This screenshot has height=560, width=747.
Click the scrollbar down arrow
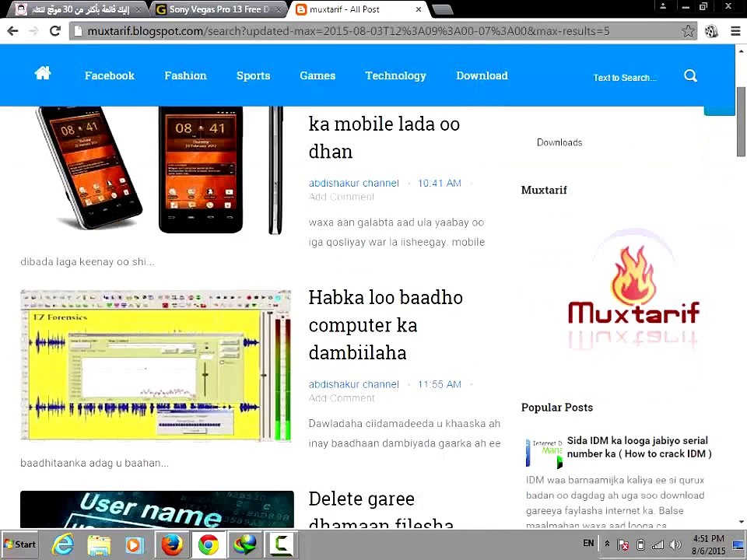(x=741, y=523)
